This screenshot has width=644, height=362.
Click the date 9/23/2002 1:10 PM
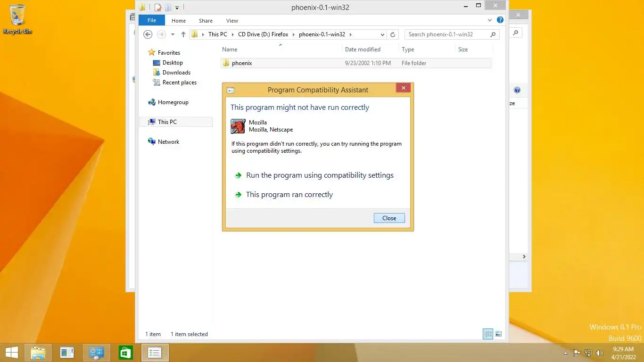tap(368, 63)
